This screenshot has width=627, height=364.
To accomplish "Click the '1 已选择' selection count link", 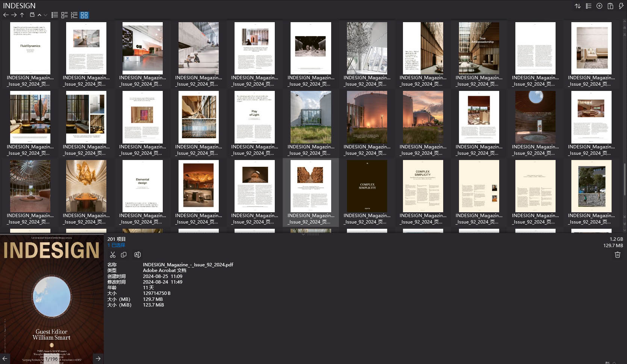I will (x=116, y=245).
